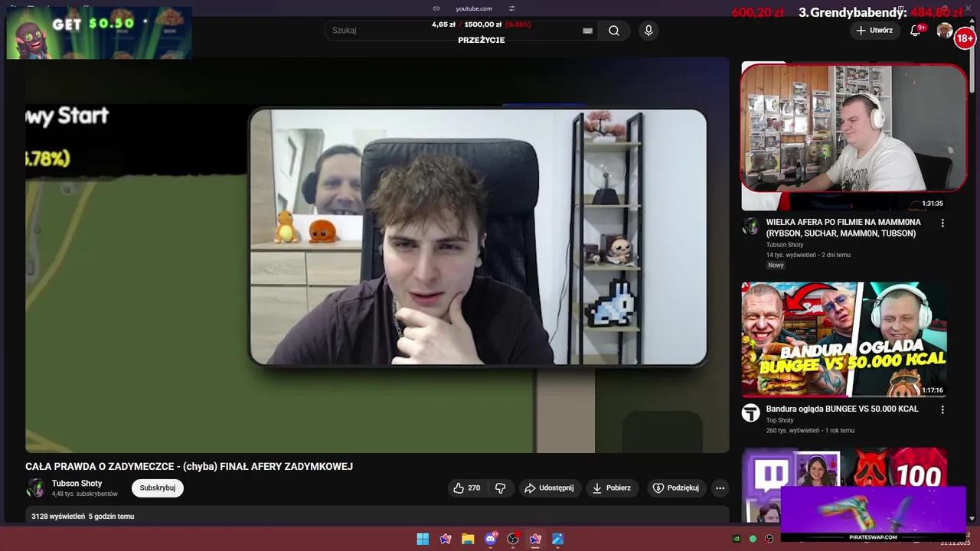Open site settings icon right of youtube.com

coord(511,8)
